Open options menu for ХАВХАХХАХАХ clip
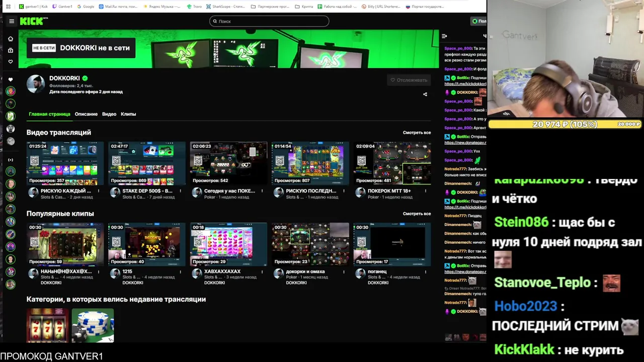This screenshot has width=644, height=362. (262, 271)
